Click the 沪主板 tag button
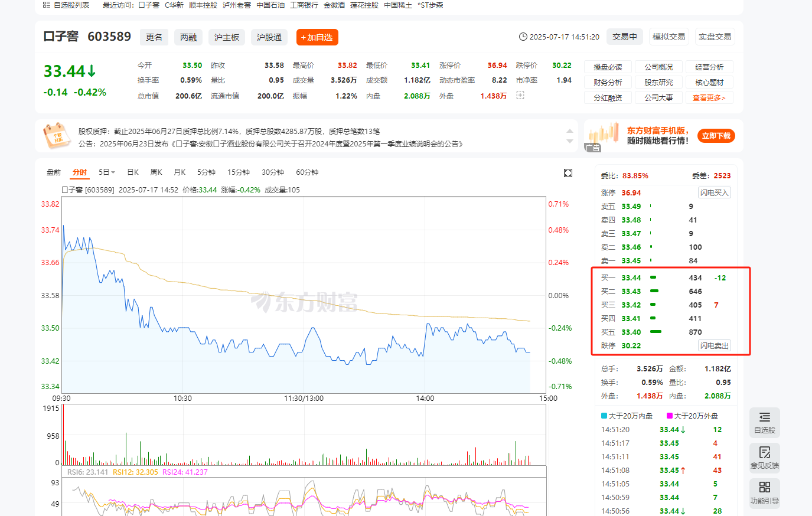This screenshot has height=516, width=812. click(x=227, y=37)
